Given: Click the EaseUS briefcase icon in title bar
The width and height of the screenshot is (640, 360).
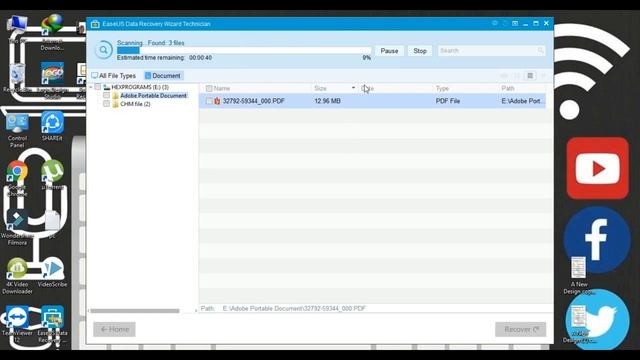Looking at the screenshot, I should 95,24.
